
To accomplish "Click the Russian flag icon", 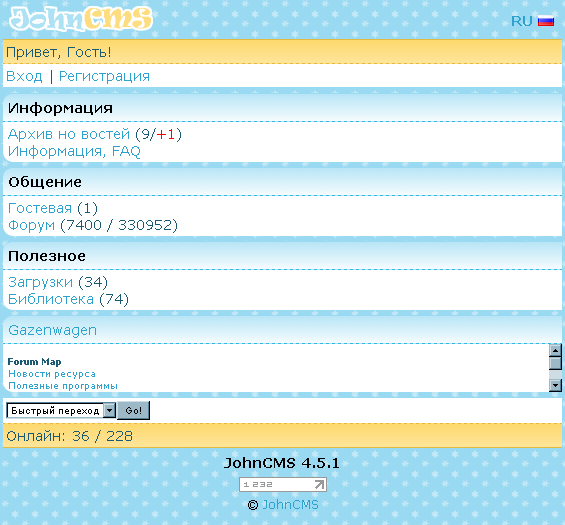I will [x=546, y=21].
